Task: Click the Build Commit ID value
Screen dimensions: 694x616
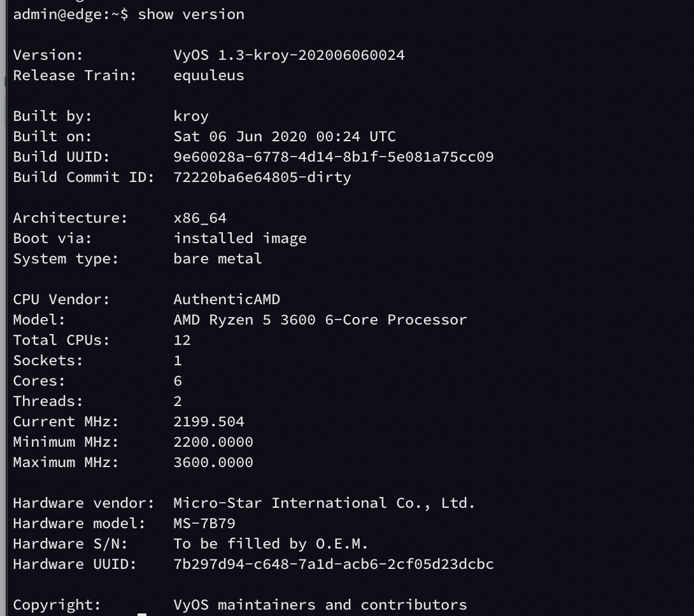Action: 262,177
